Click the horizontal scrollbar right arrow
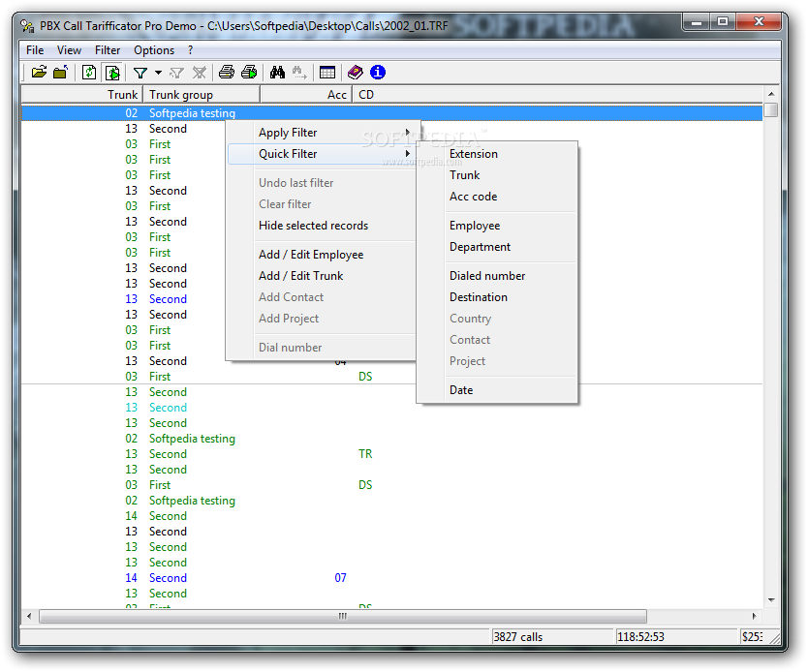 (755, 616)
